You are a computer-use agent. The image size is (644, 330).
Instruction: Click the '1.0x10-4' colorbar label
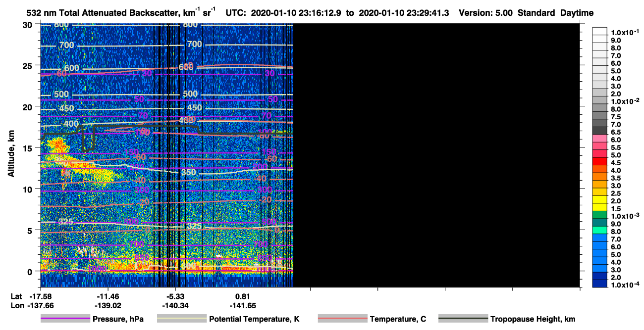tap(625, 285)
